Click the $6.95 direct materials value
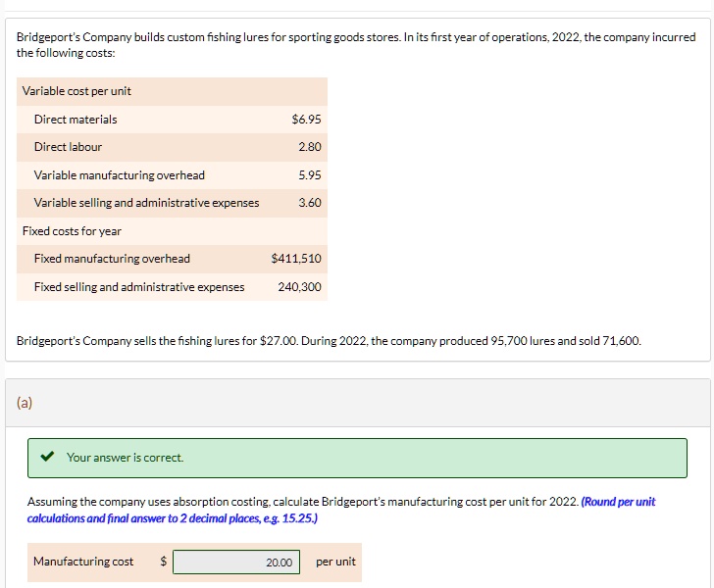714x588 pixels. click(306, 120)
